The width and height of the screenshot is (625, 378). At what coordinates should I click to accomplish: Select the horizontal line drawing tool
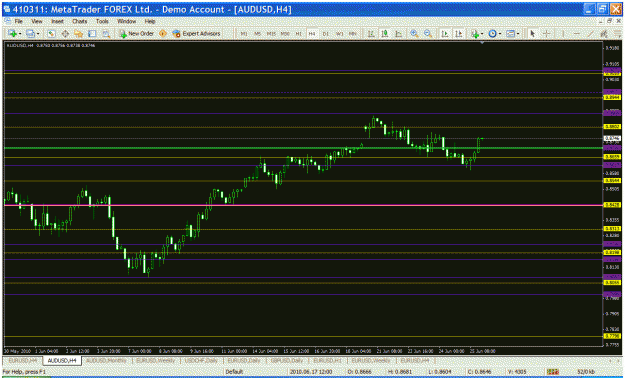(x=576, y=34)
